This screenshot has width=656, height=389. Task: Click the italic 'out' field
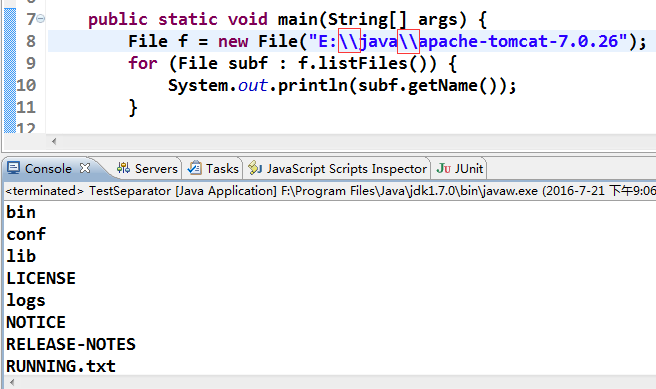point(253,86)
